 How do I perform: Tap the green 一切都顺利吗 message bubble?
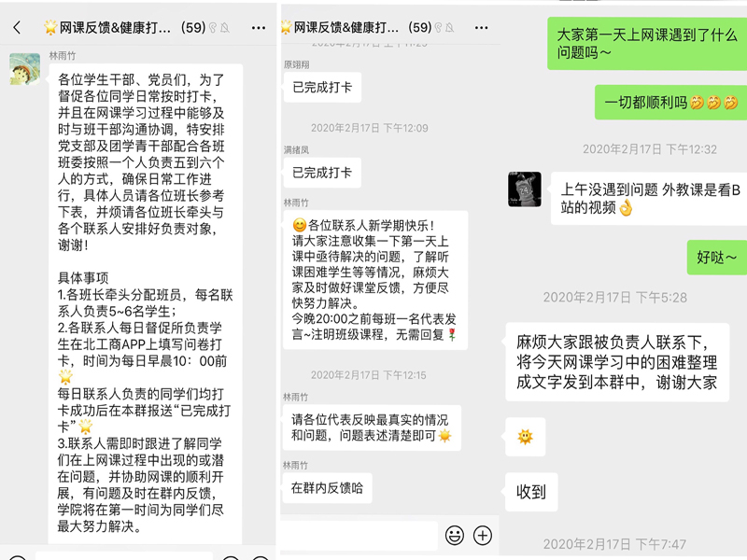(x=670, y=103)
